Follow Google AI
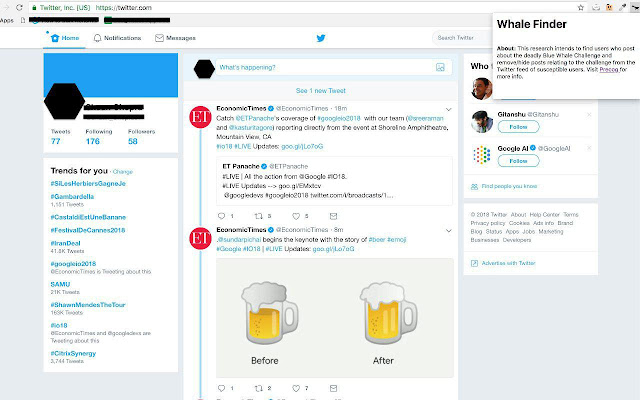This screenshot has height=400, width=640. [518, 161]
